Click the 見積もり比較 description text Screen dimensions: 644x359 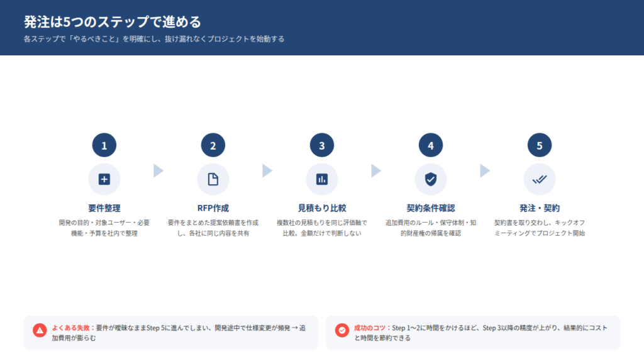pos(322,228)
